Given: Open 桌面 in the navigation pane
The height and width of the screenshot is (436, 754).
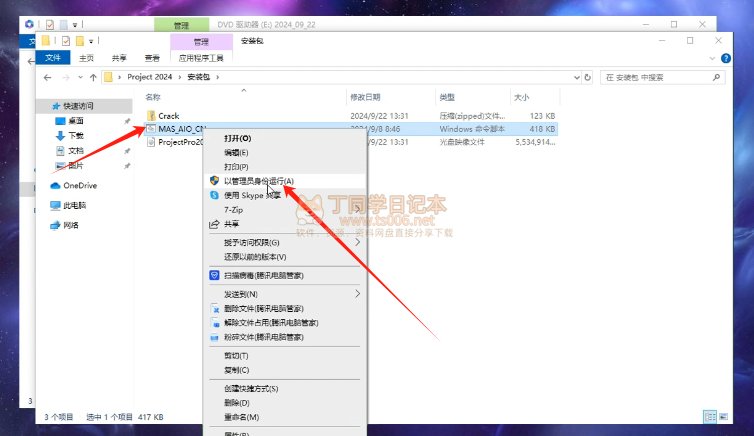Looking at the screenshot, I should pyautogui.click(x=76, y=121).
